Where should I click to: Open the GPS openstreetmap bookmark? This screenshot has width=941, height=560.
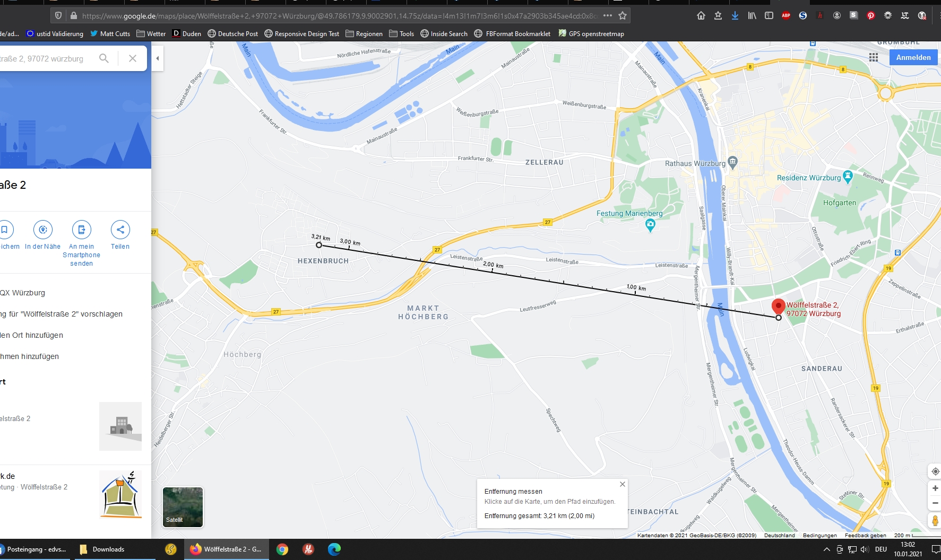(591, 34)
